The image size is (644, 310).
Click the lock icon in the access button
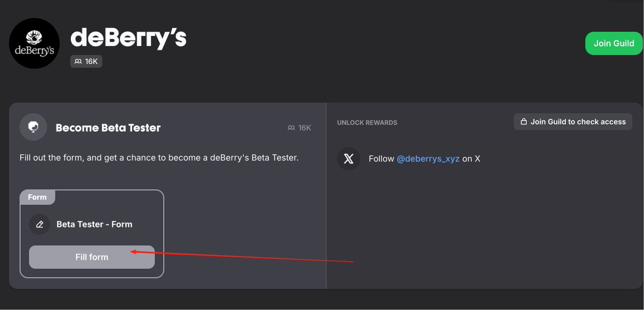point(524,122)
